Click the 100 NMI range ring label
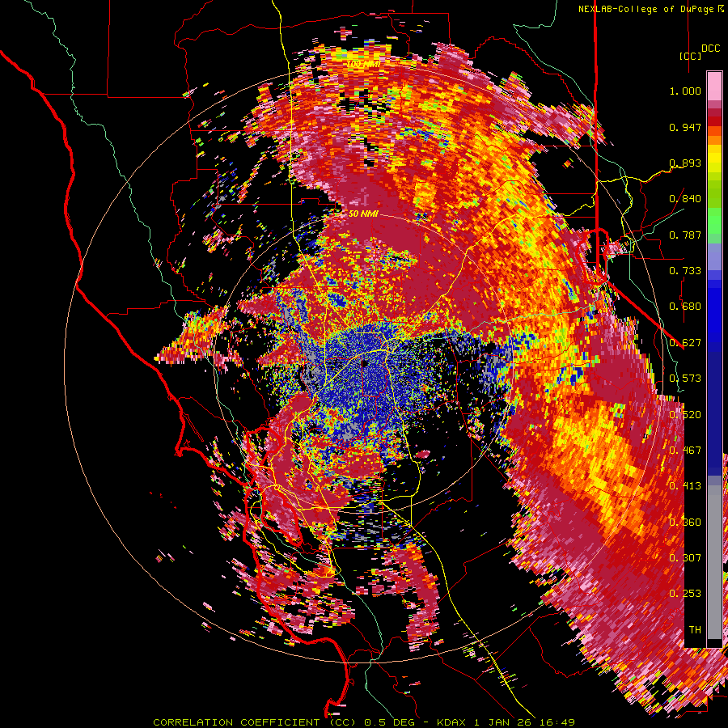Screen dimensions: 728x728 363,64
